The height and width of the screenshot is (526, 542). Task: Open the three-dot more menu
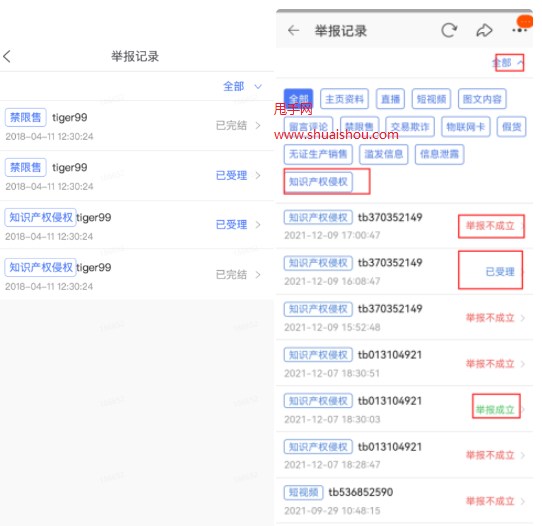tap(520, 30)
